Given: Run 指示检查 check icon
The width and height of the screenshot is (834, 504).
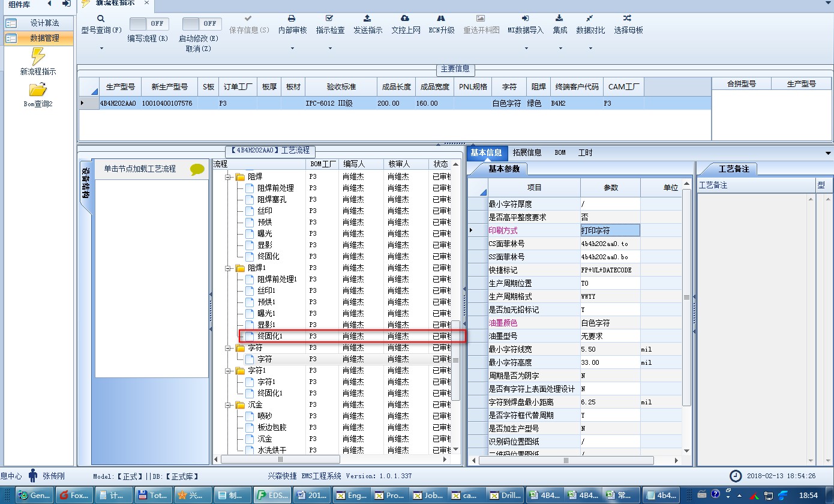Looking at the screenshot, I should [329, 19].
